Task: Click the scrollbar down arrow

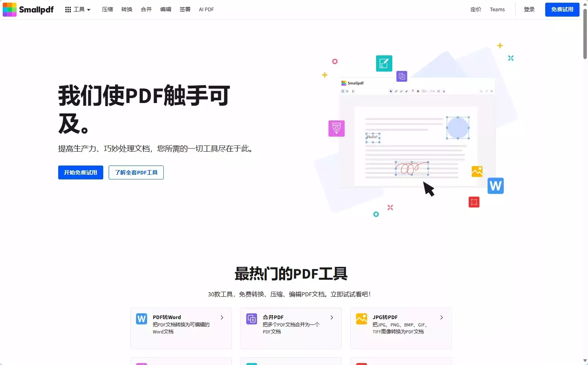Action: point(585,361)
